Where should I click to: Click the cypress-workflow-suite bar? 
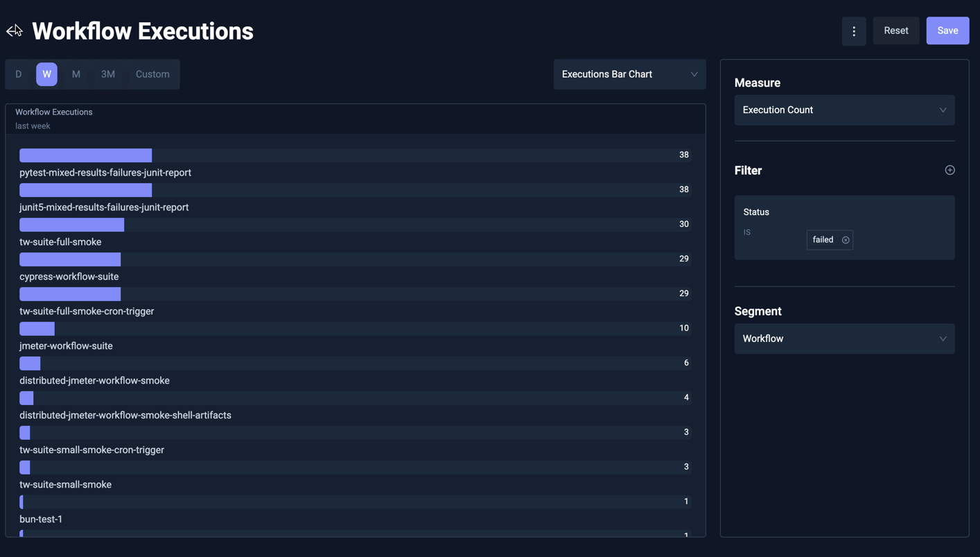(x=69, y=259)
